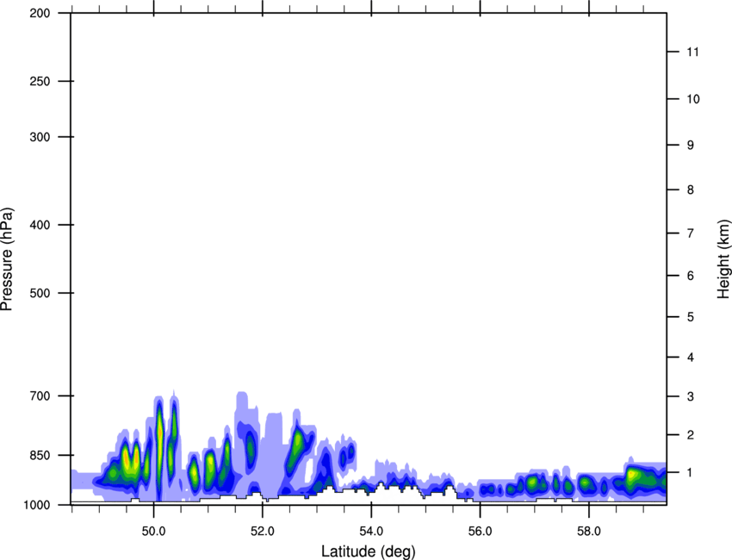Click the 200 pressure tick label

[40, 13]
